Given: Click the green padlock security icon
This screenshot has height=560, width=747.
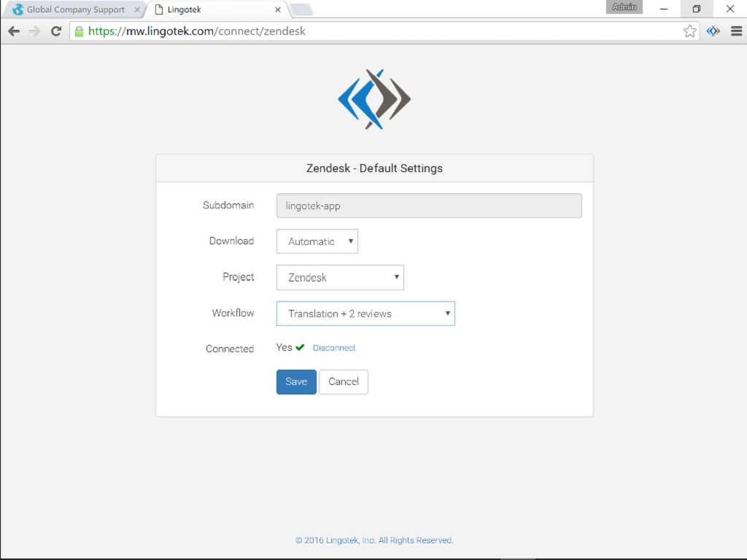Looking at the screenshot, I should coord(79,31).
